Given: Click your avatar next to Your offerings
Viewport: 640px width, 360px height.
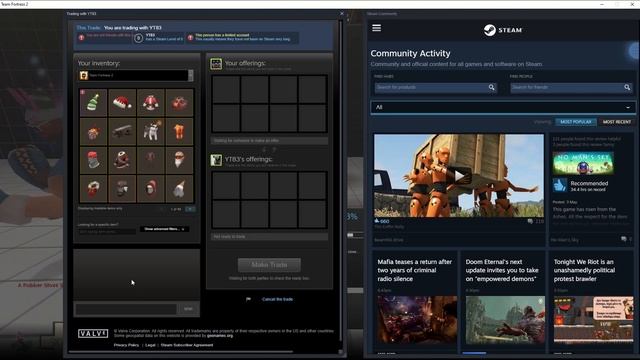Looking at the screenshot, I should click(216, 64).
